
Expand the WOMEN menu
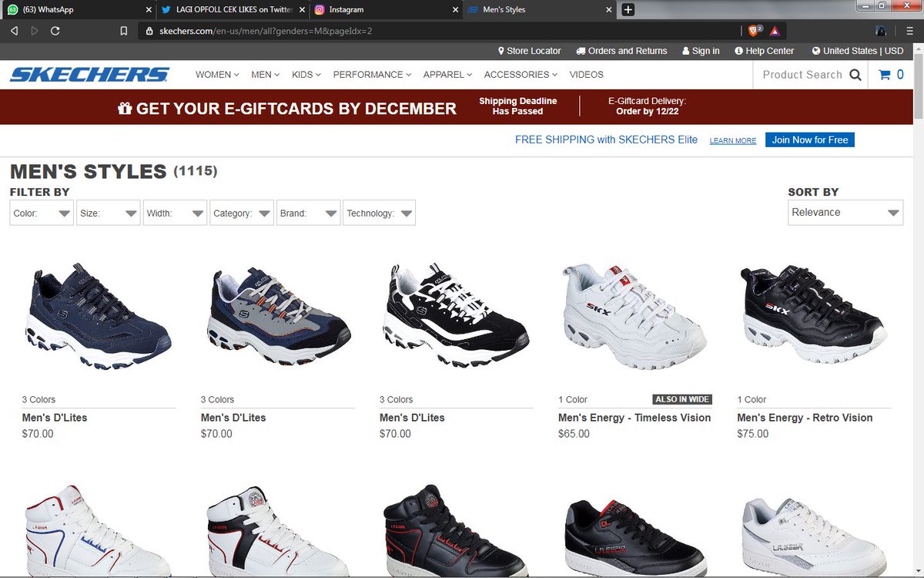pos(217,75)
